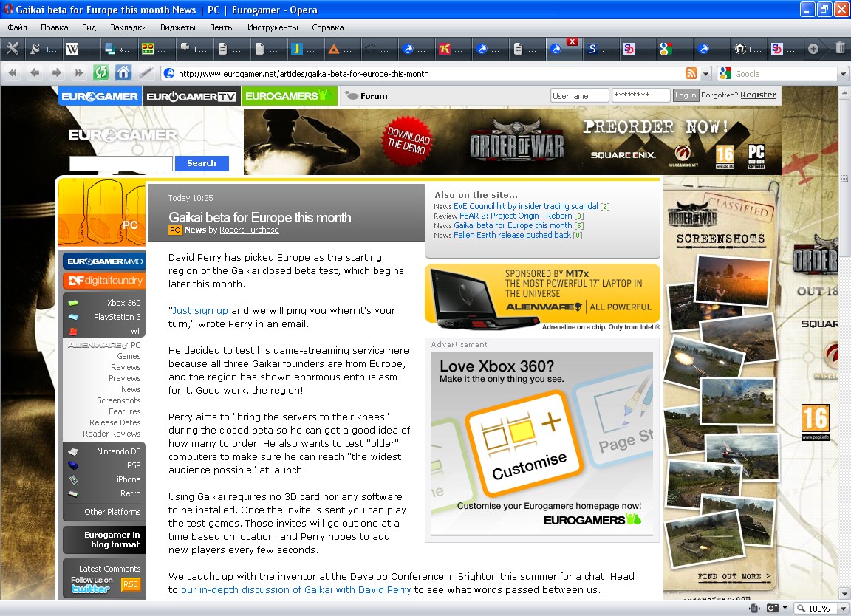Open the Register link
The height and width of the screenshot is (616, 851).
(x=758, y=95)
